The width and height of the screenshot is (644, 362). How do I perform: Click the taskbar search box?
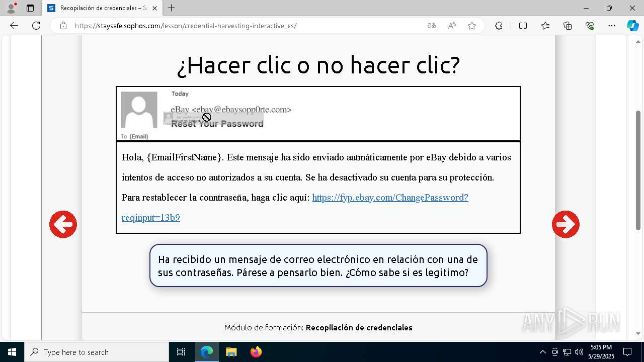pos(97,352)
